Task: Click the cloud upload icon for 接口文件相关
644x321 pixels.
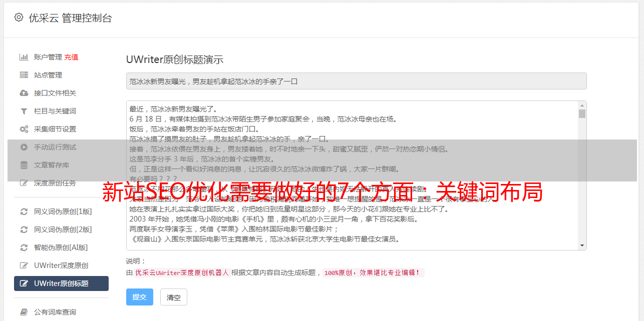Action: point(24,93)
